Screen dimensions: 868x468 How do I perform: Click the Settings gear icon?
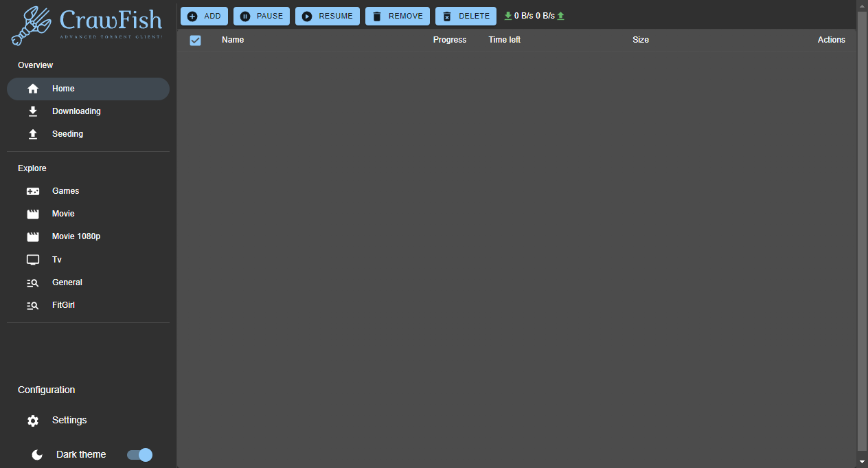point(33,421)
